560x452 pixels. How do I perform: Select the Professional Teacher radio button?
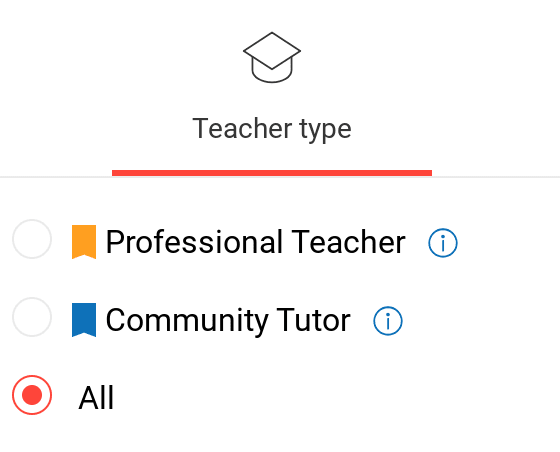coord(32,239)
